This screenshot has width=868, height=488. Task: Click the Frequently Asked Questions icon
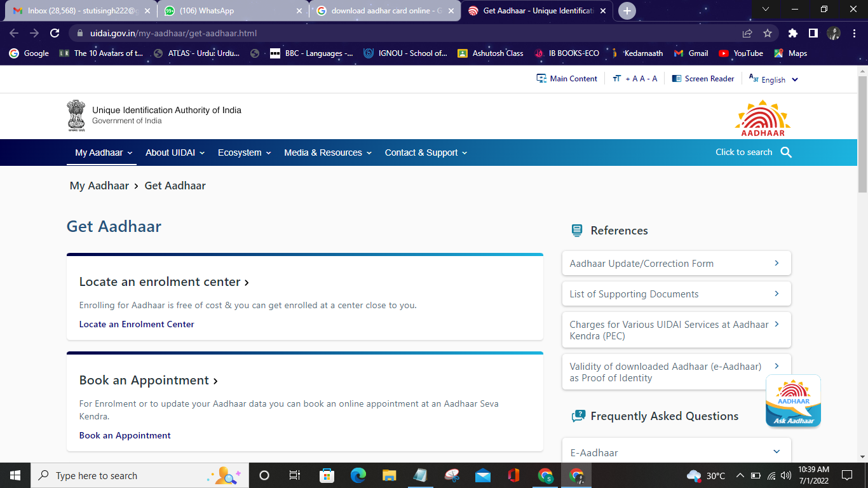(x=579, y=416)
